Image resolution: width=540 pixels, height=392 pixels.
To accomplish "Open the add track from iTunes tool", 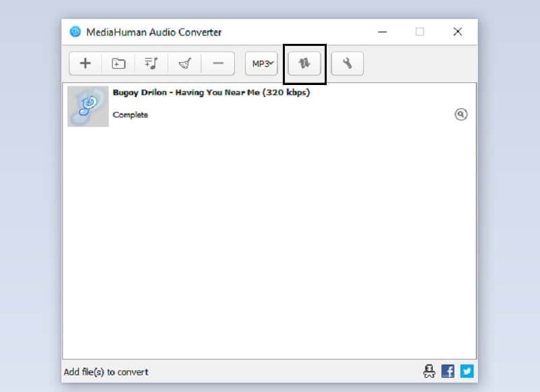I will click(x=151, y=63).
